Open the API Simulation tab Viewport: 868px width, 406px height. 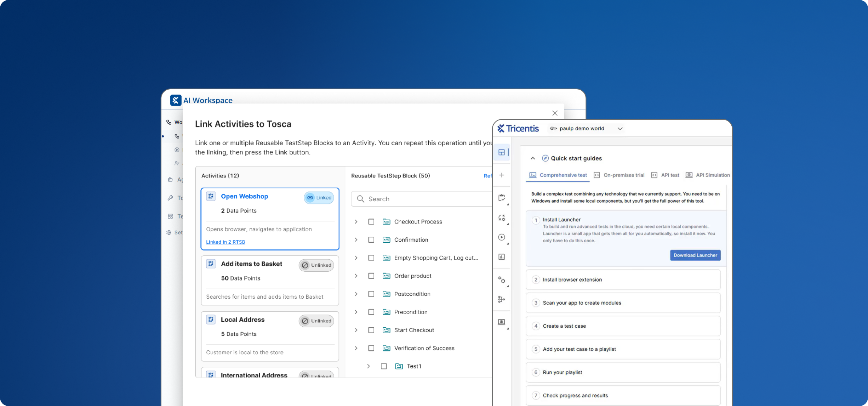pos(708,175)
